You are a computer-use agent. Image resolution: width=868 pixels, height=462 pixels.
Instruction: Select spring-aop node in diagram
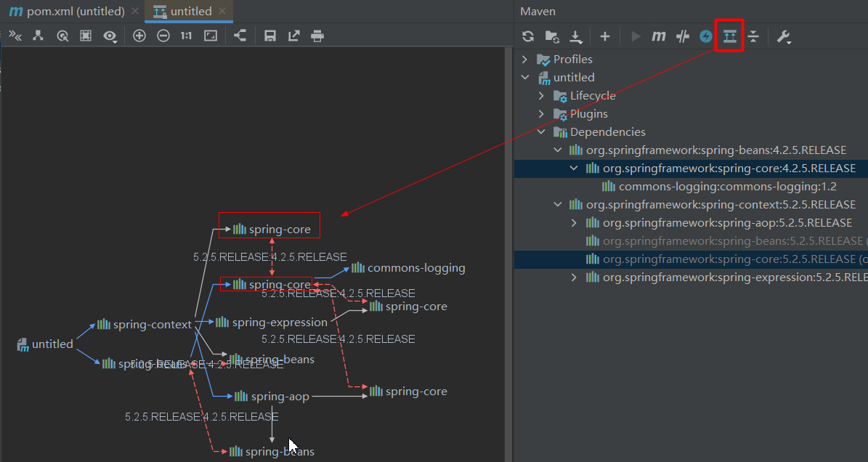[271, 396]
